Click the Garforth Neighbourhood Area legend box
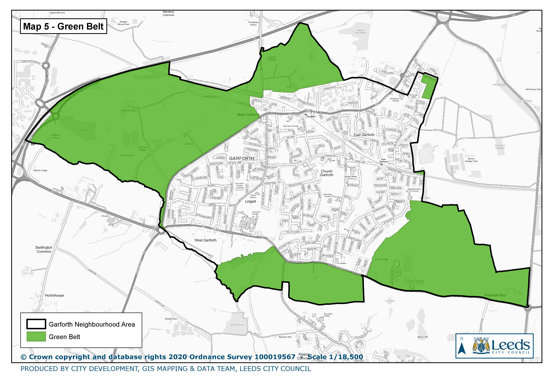Image resolution: width=554 pixels, height=392 pixels. (x=36, y=324)
